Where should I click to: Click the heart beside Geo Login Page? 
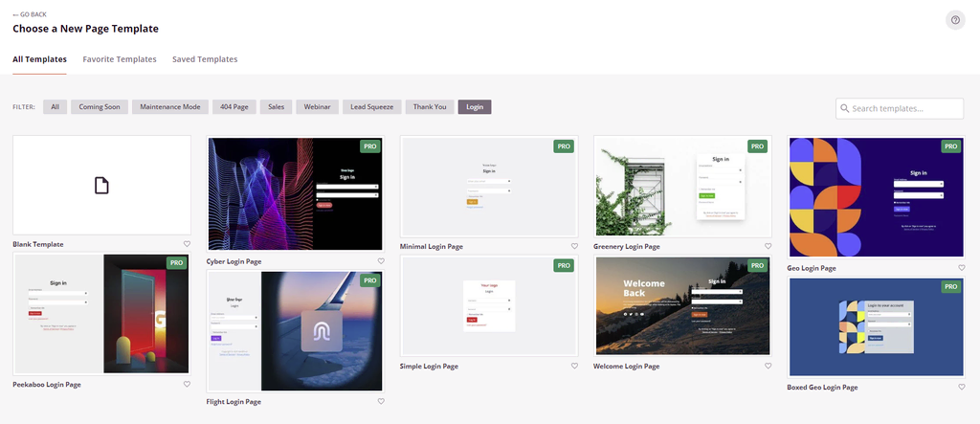(962, 268)
